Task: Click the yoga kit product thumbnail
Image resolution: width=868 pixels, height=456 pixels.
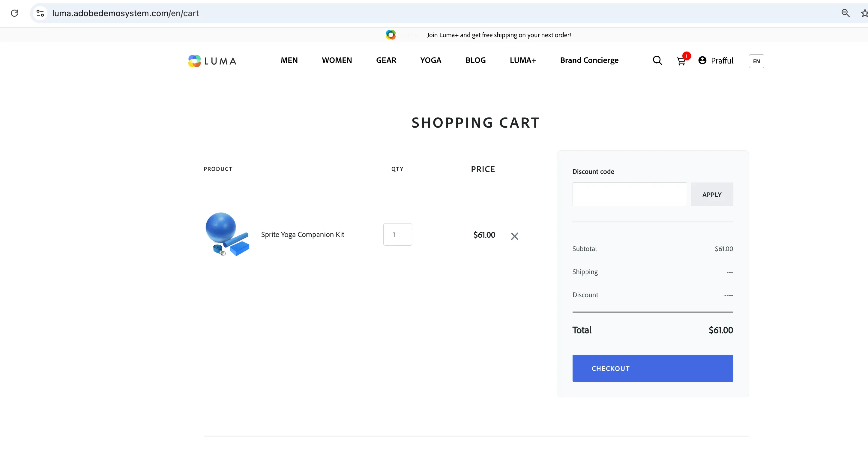Action: coord(227,234)
